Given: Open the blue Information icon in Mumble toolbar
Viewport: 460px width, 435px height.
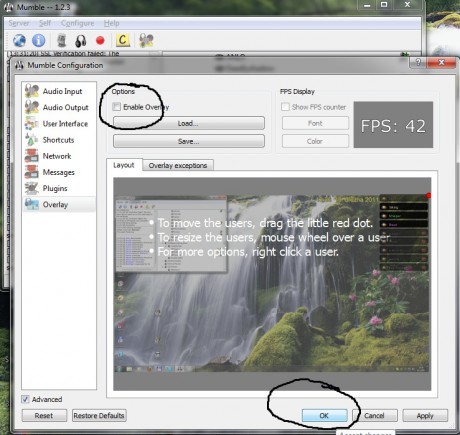Looking at the screenshot, I should (x=39, y=40).
